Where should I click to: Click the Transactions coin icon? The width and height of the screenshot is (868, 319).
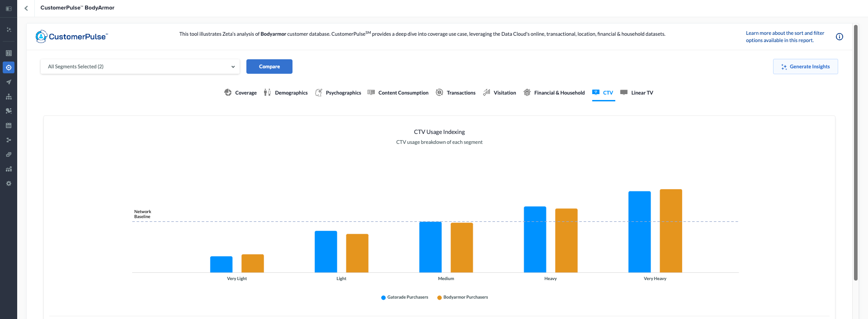coord(439,92)
